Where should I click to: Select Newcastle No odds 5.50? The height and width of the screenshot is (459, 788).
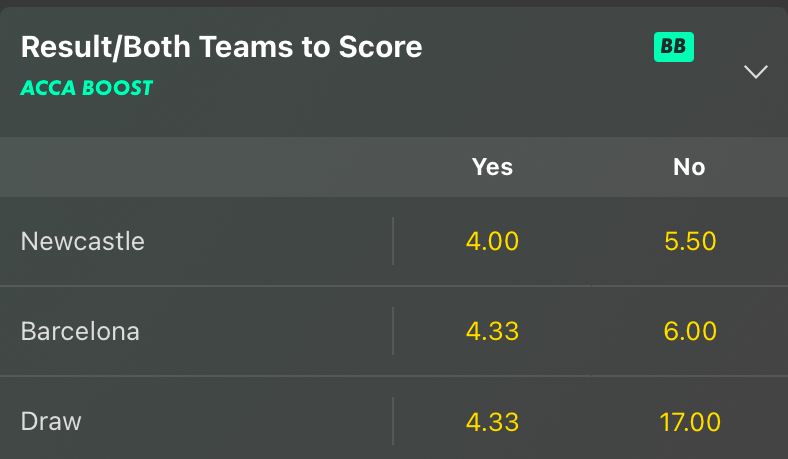coord(690,241)
